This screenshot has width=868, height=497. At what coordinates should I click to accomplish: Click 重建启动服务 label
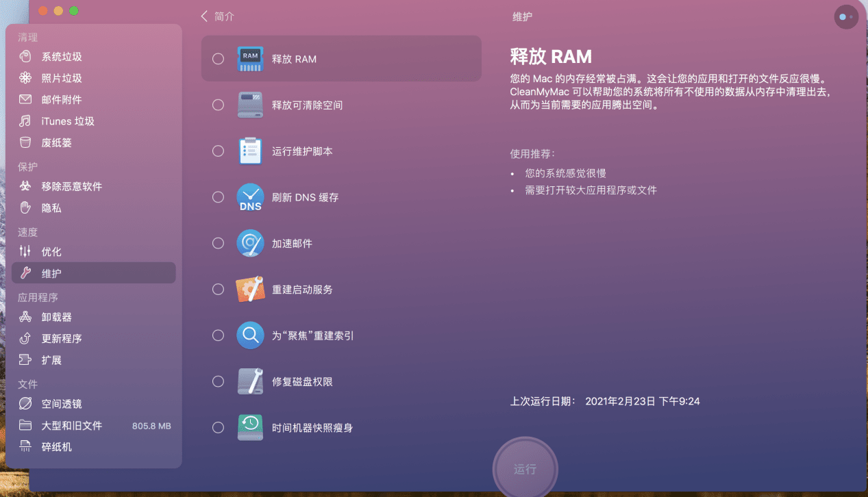302,289
